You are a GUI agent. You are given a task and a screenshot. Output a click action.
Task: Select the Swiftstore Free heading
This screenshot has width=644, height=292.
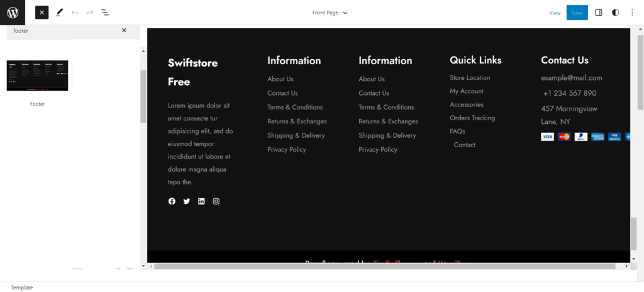(192, 72)
